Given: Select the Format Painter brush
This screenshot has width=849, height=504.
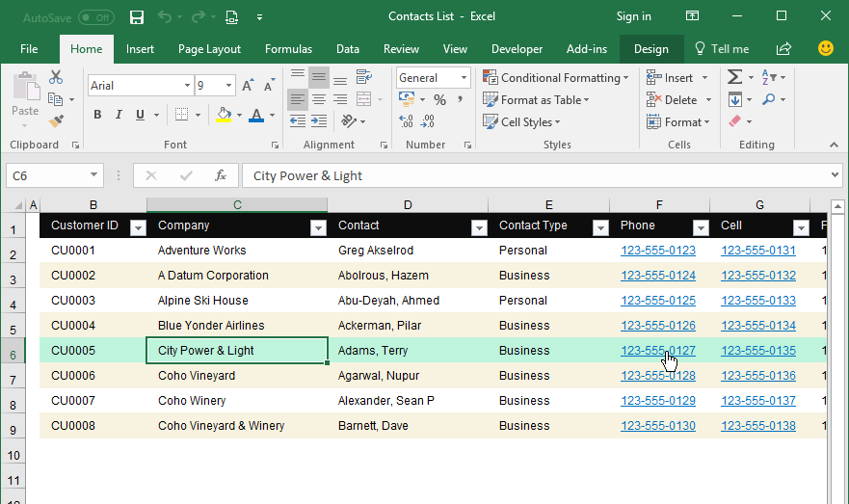Looking at the screenshot, I should pos(56,121).
